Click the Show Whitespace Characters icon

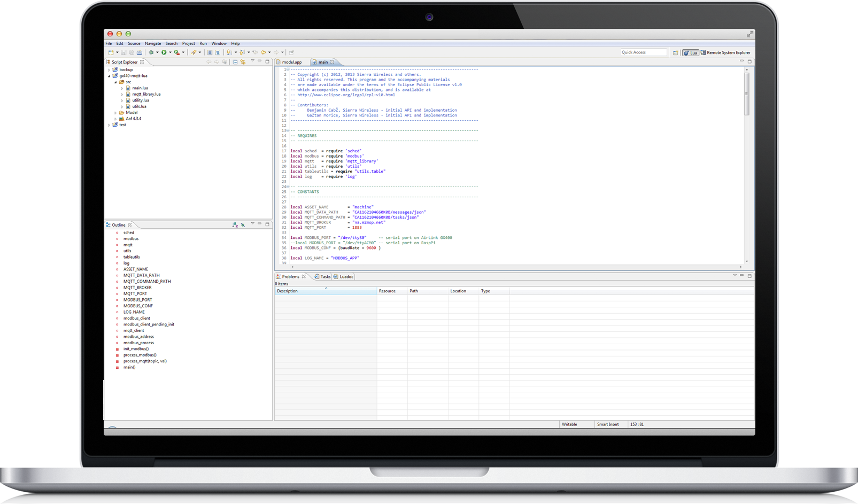coord(218,52)
